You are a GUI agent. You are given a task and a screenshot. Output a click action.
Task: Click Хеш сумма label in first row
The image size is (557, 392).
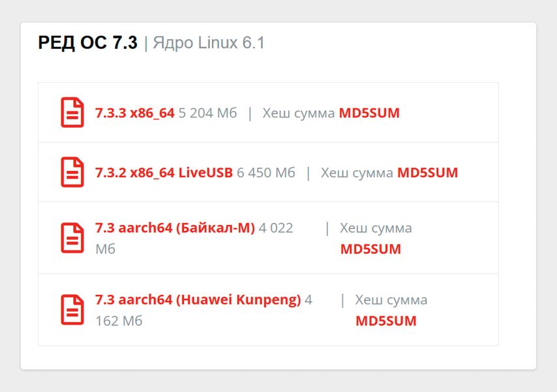[299, 113]
